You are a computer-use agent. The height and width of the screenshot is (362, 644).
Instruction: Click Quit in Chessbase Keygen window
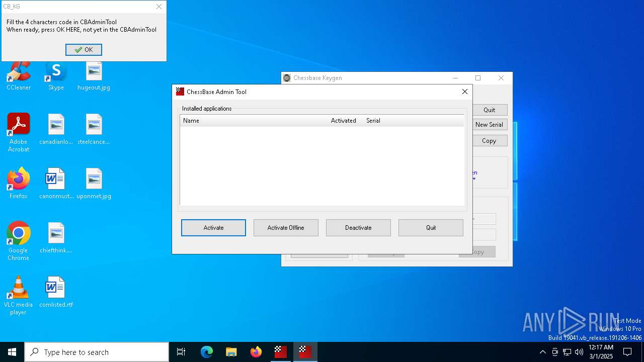tap(490, 110)
